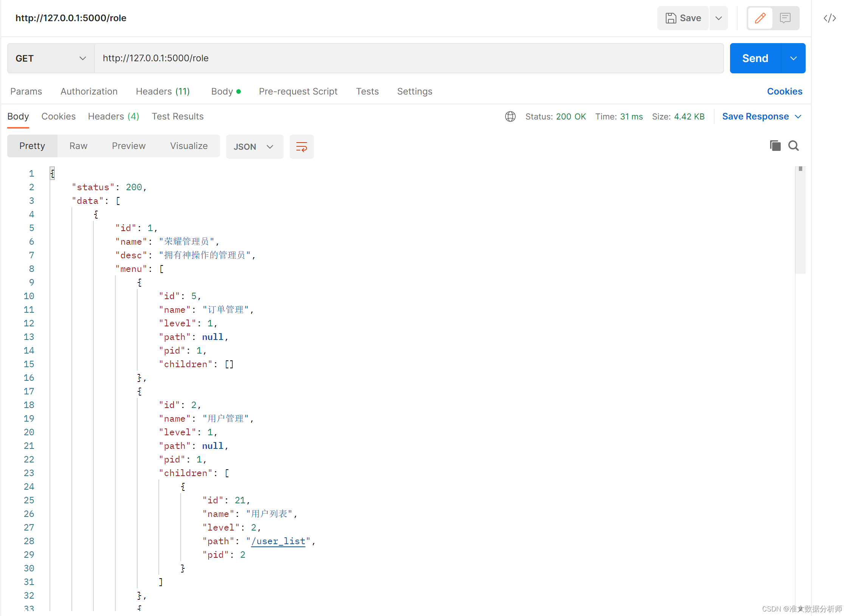
Task: Click the "children" key on line 23
Action: pos(186,473)
